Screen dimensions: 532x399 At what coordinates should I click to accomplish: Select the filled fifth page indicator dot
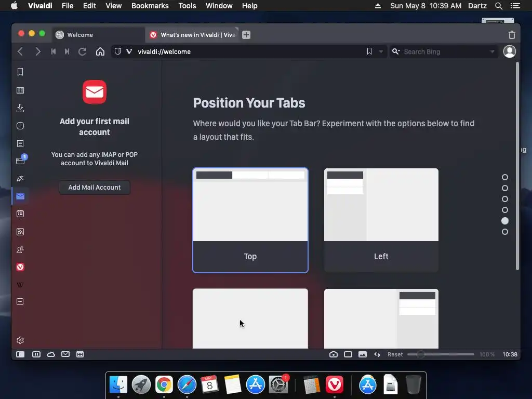(x=505, y=221)
